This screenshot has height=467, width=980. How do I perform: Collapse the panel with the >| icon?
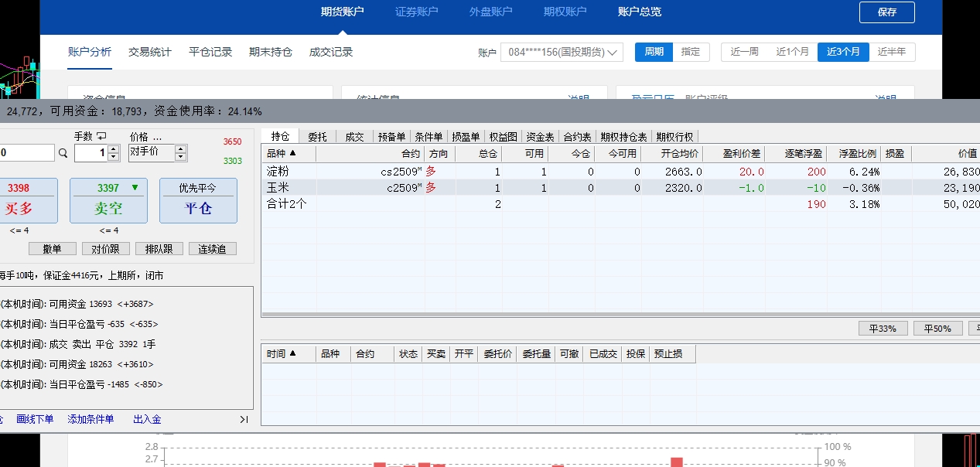coord(244,419)
